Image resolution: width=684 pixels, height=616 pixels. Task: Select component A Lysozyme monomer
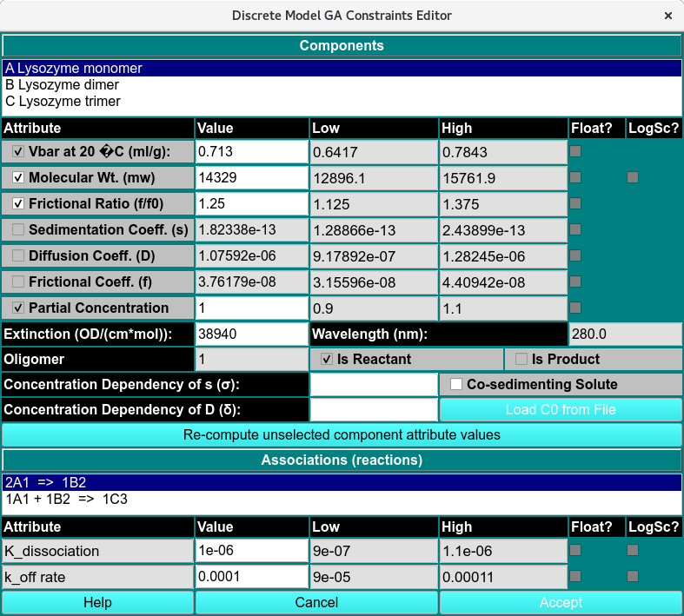342,68
